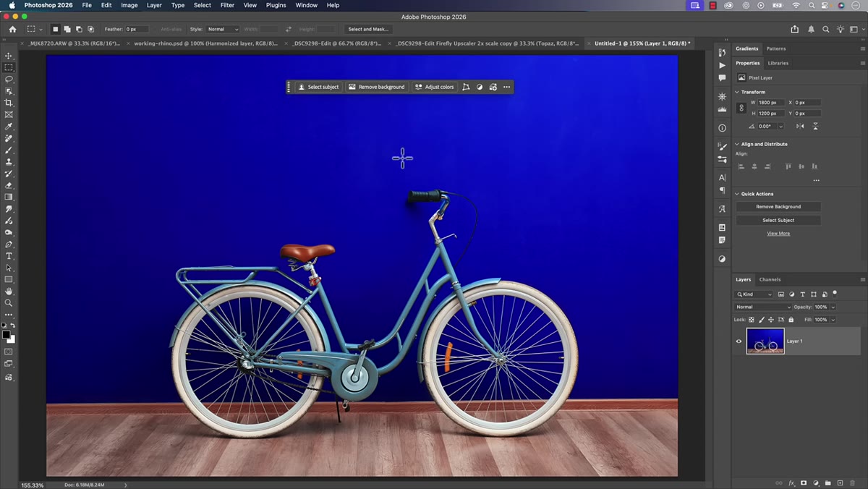The height and width of the screenshot is (489, 868).
Task: Click the Select and Mask button
Action: point(368,29)
